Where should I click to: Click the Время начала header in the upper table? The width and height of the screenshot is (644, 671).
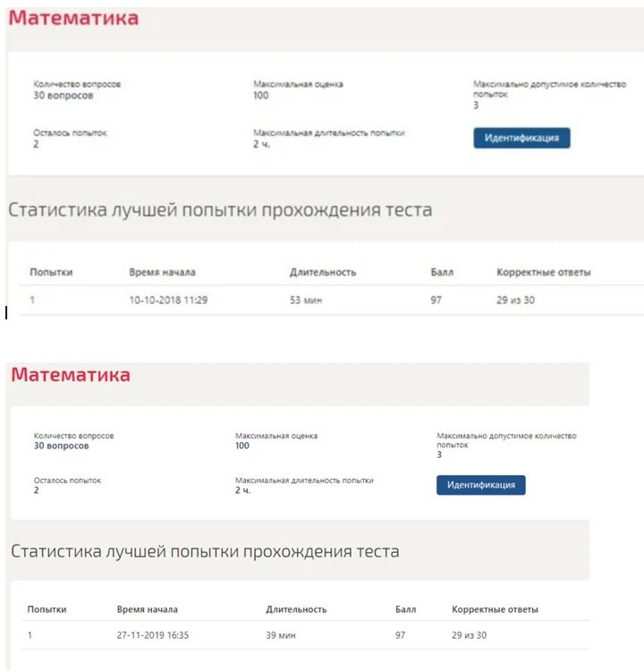tap(162, 272)
